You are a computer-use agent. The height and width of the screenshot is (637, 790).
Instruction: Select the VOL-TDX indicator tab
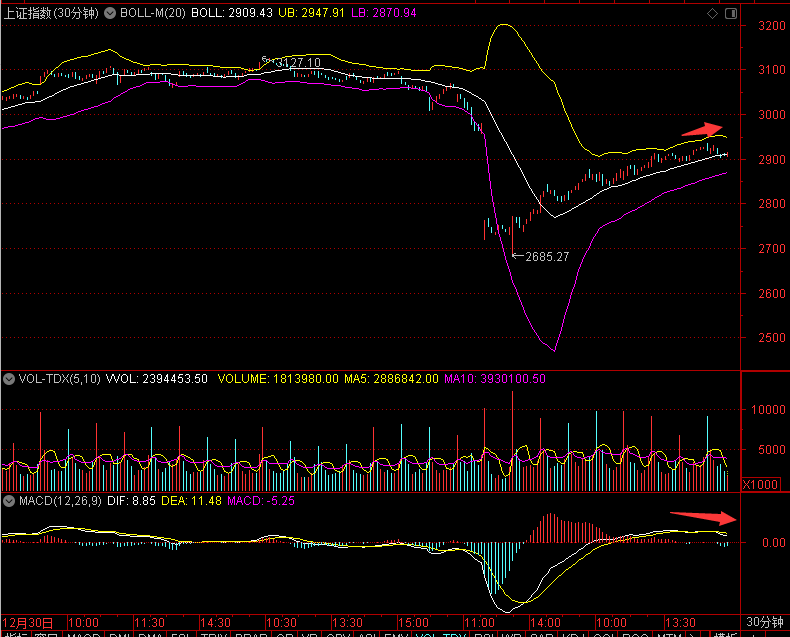[440, 634]
